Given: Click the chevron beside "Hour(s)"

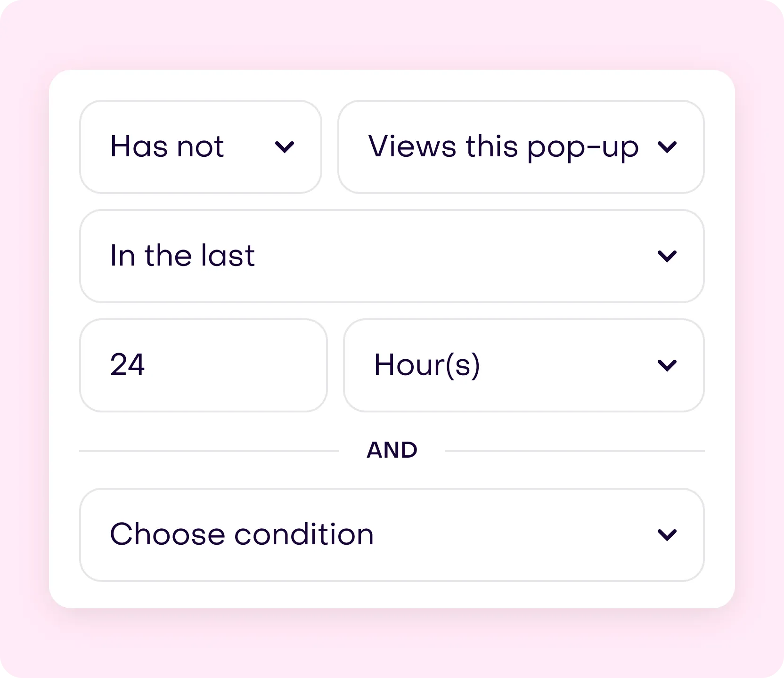Looking at the screenshot, I should point(667,365).
